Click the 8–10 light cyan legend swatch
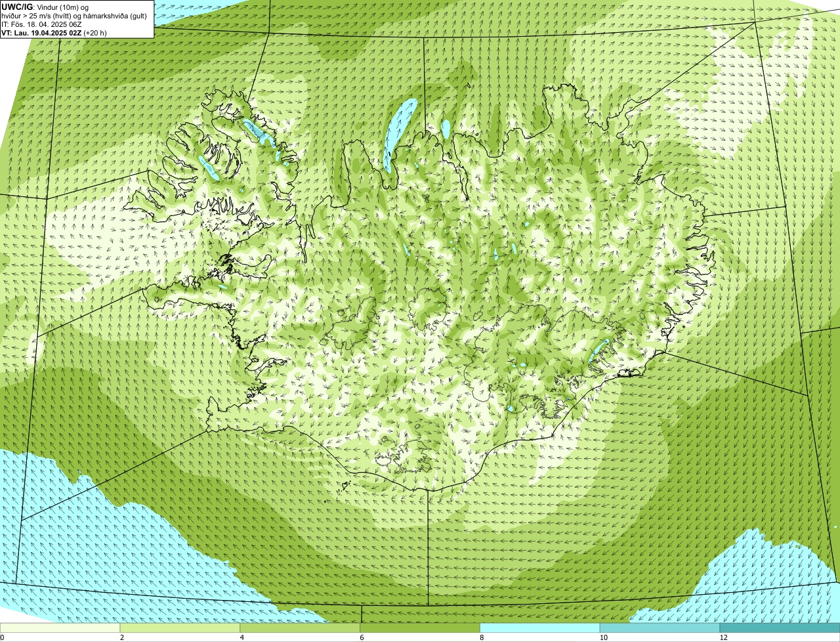840x642 pixels. tap(540, 628)
